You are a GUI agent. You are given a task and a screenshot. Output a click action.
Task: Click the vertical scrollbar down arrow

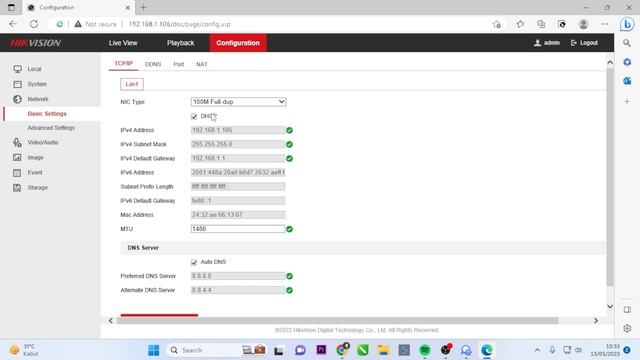point(610,307)
